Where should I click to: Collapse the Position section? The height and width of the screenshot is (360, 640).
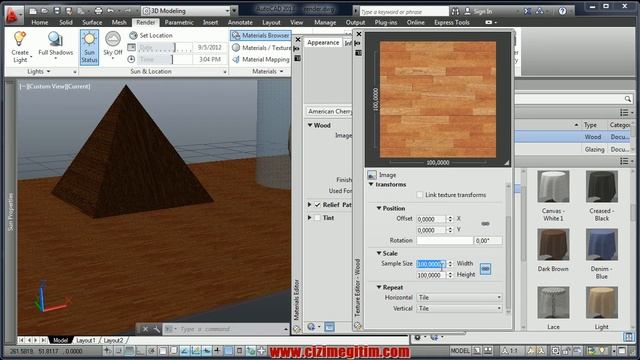tap(379, 208)
